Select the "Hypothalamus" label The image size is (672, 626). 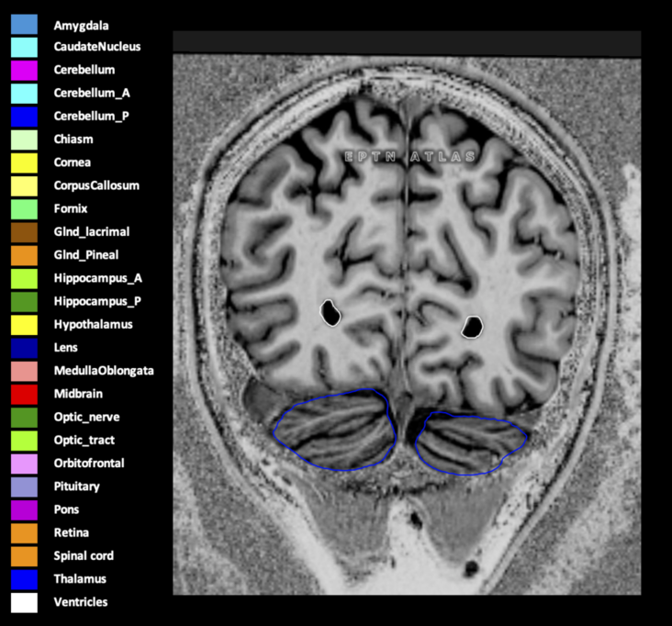(93, 324)
